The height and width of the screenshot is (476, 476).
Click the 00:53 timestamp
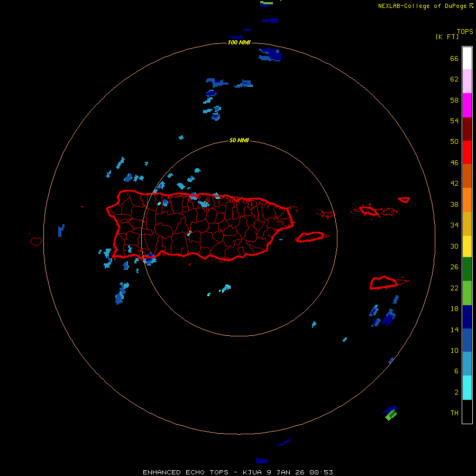point(321,472)
